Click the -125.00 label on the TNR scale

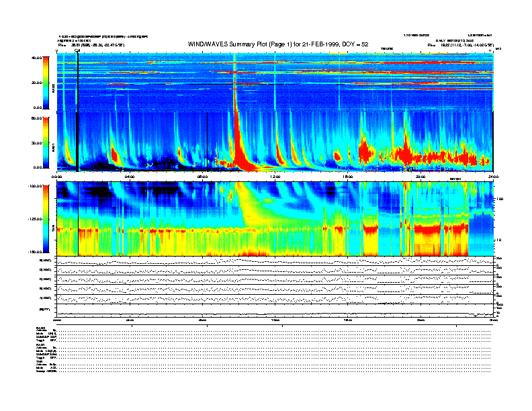coord(35,219)
